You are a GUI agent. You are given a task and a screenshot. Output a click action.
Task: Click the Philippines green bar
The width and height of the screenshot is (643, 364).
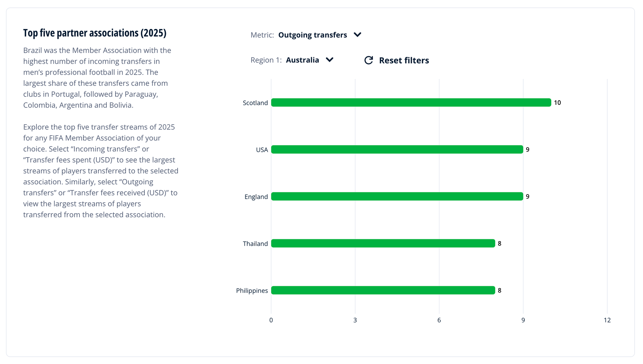tap(383, 290)
